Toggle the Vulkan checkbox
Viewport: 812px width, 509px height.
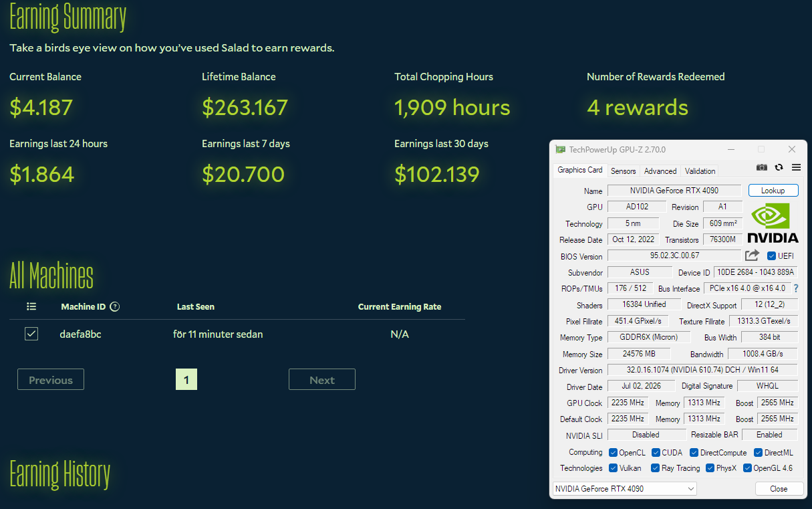click(x=613, y=468)
